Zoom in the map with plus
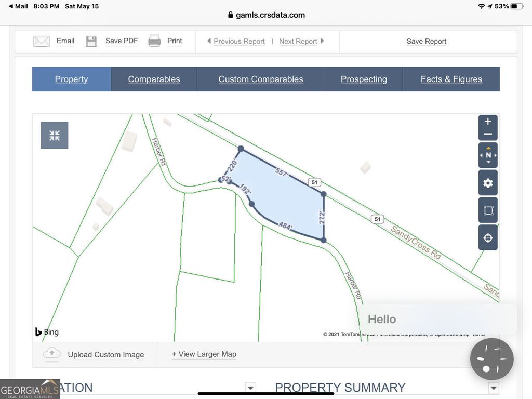This screenshot has width=532, height=399. click(488, 122)
